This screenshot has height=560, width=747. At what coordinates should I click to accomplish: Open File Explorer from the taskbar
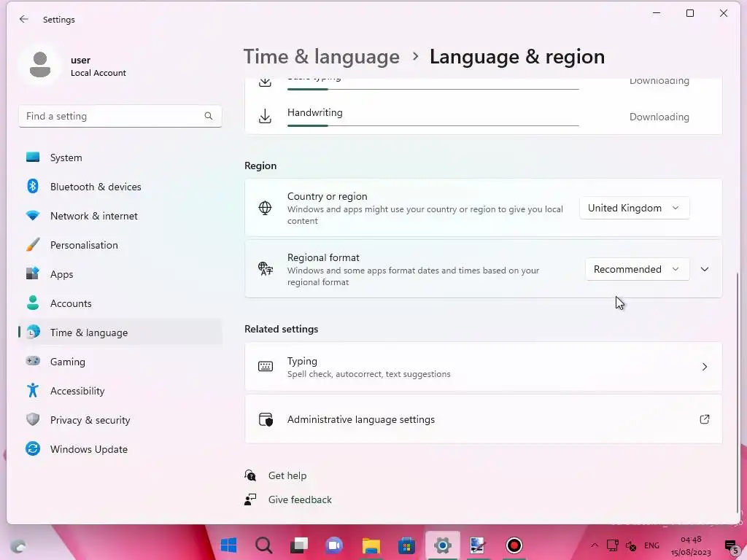(371, 545)
